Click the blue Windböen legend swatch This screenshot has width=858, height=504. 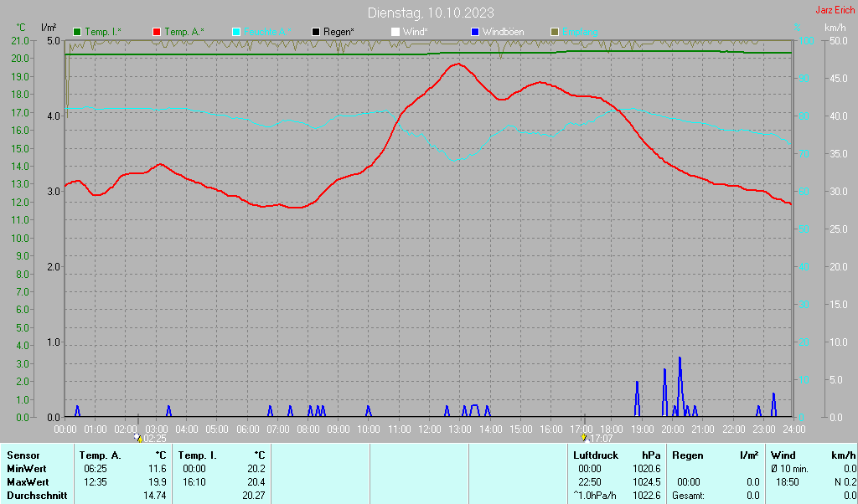[x=475, y=32]
